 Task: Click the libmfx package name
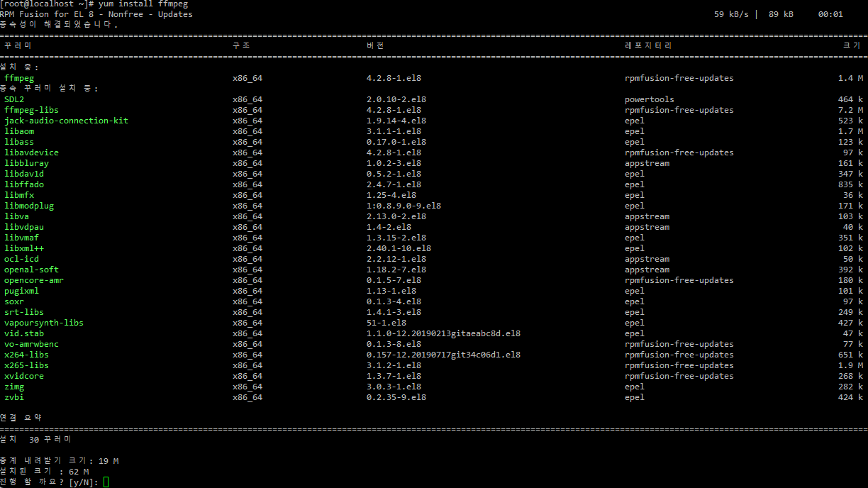click(19, 195)
